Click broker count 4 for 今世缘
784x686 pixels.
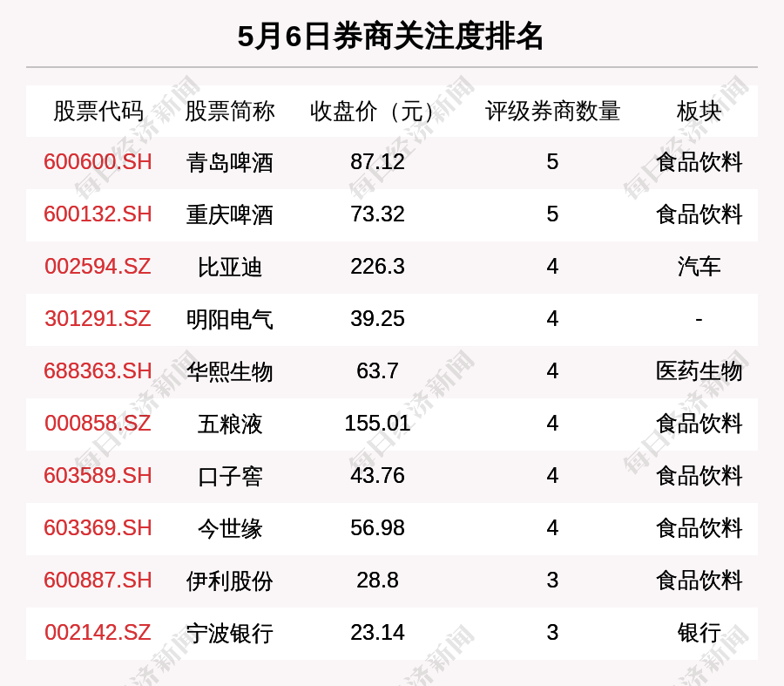(x=552, y=528)
